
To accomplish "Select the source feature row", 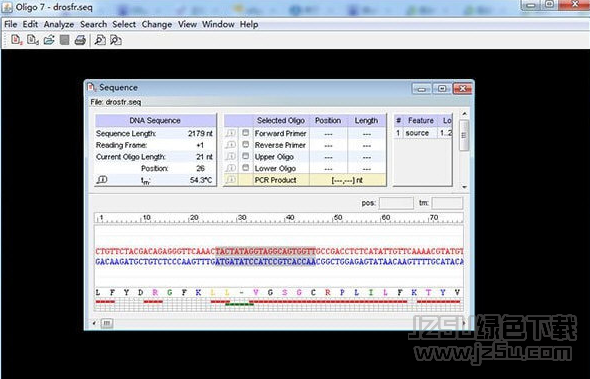I will click(423, 133).
